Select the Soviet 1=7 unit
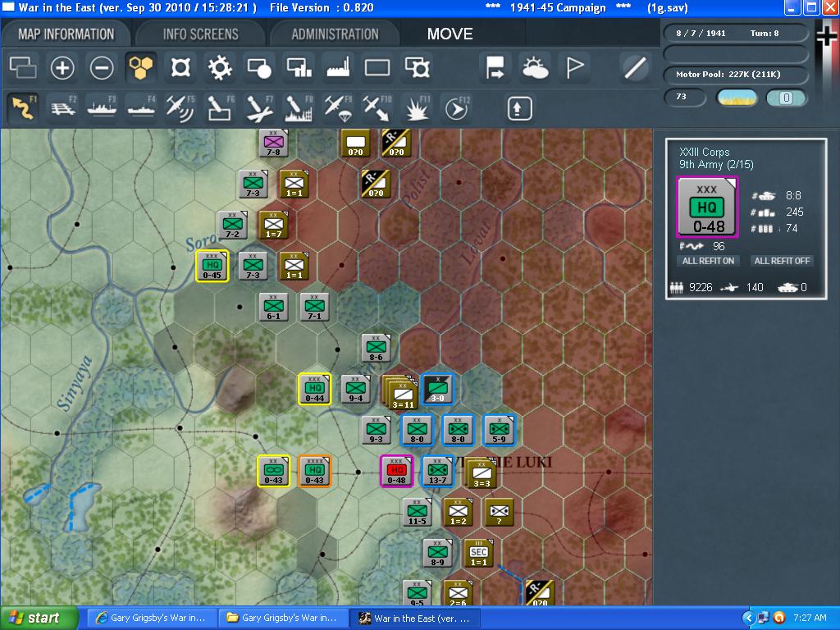Screen dimensions: 840x630 point(274,225)
